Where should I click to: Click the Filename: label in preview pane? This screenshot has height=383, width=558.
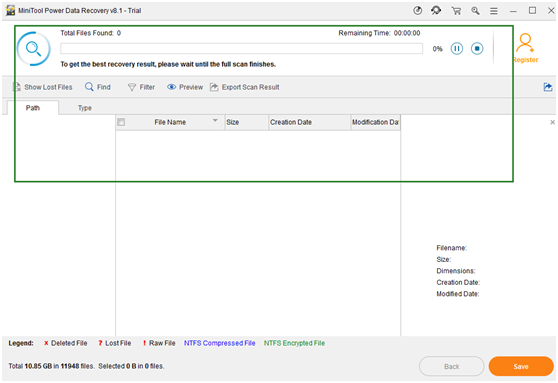(x=451, y=248)
